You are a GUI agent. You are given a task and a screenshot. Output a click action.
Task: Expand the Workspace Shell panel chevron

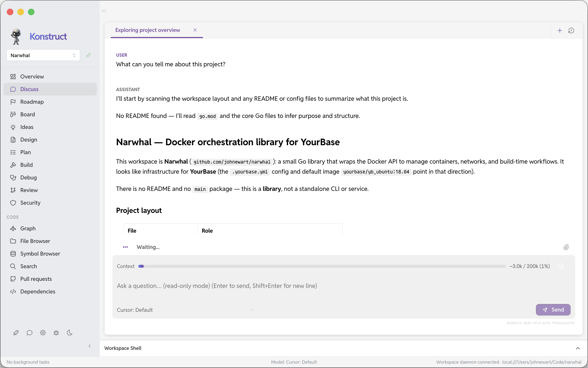pyautogui.click(x=578, y=348)
